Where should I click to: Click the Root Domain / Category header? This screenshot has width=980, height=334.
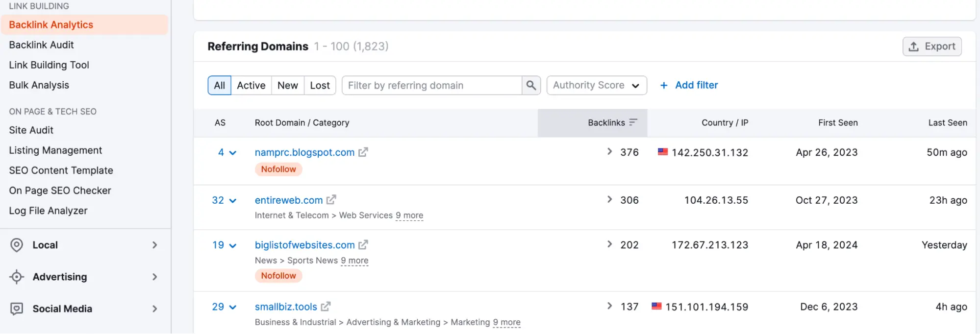[302, 122]
